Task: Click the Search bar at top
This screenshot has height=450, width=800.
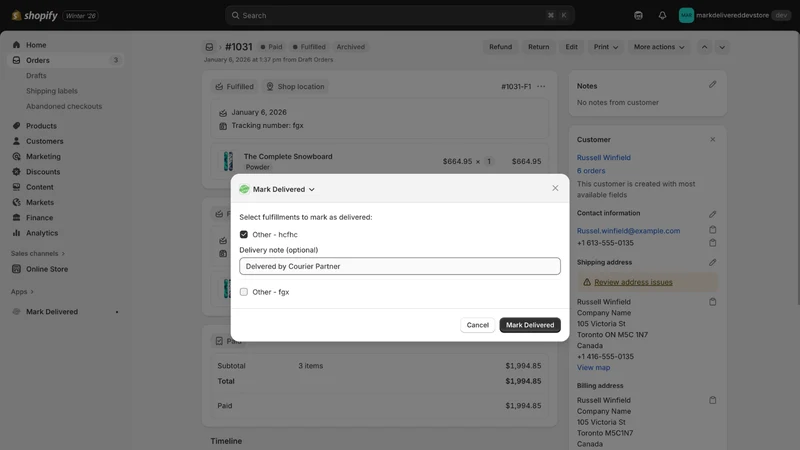Action: coord(399,15)
